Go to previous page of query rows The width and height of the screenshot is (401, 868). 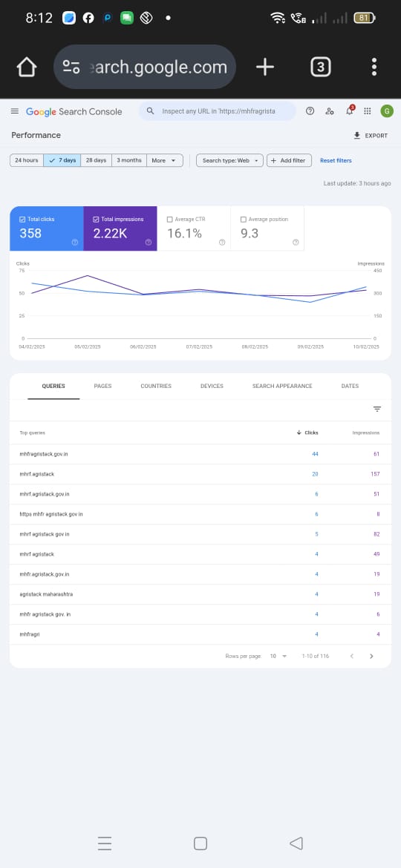click(x=351, y=656)
